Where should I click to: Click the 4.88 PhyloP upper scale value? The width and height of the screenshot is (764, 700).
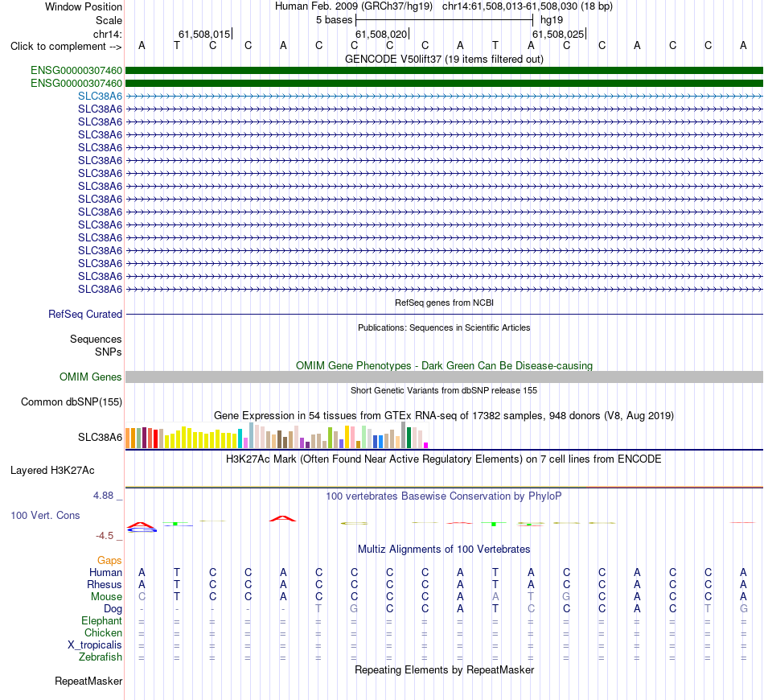pos(103,496)
